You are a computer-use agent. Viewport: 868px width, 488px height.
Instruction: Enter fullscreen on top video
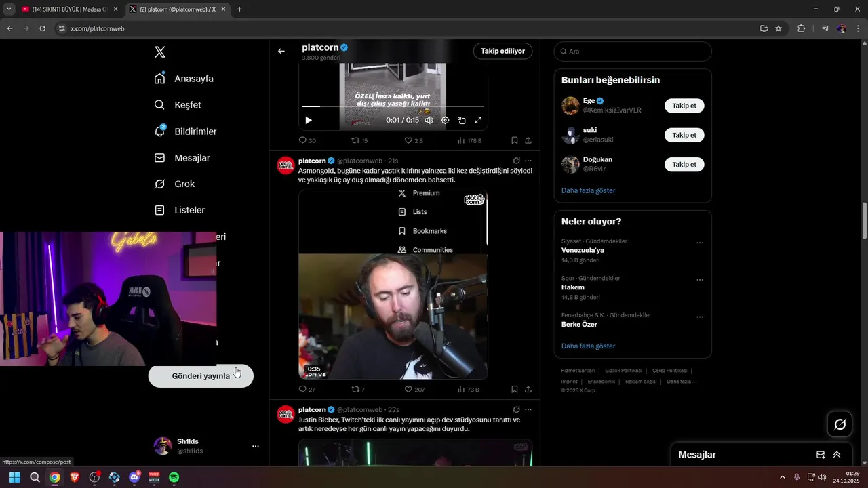(x=477, y=120)
